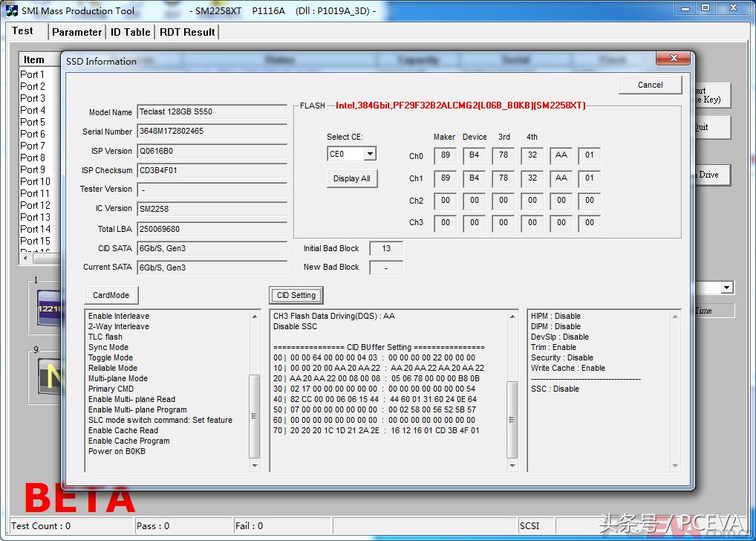Click the Serial Number field

(212, 131)
